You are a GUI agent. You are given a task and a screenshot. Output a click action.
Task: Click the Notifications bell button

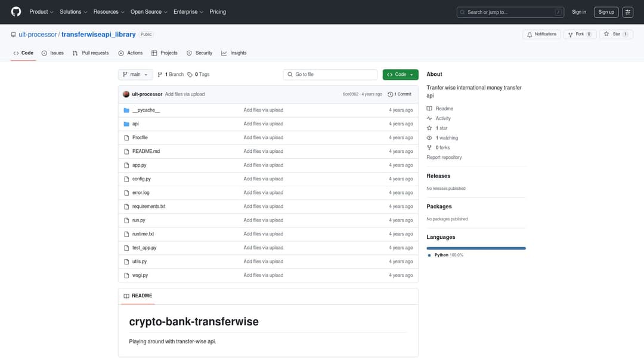541,35
